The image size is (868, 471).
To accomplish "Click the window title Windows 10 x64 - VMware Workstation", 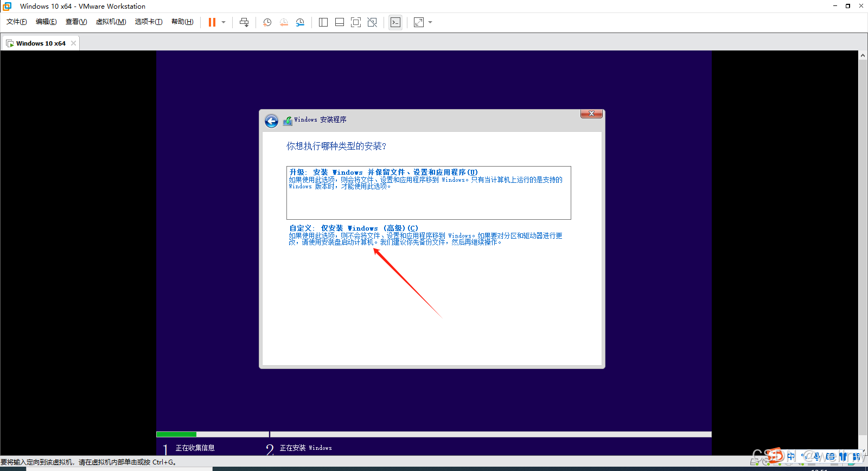I will tap(82, 7).
